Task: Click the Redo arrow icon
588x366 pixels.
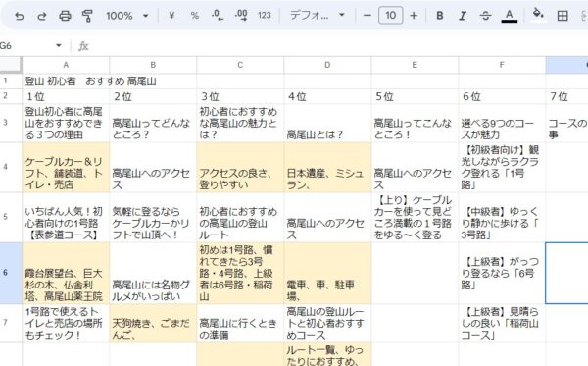Action: pyautogui.click(x=42, y=16)
